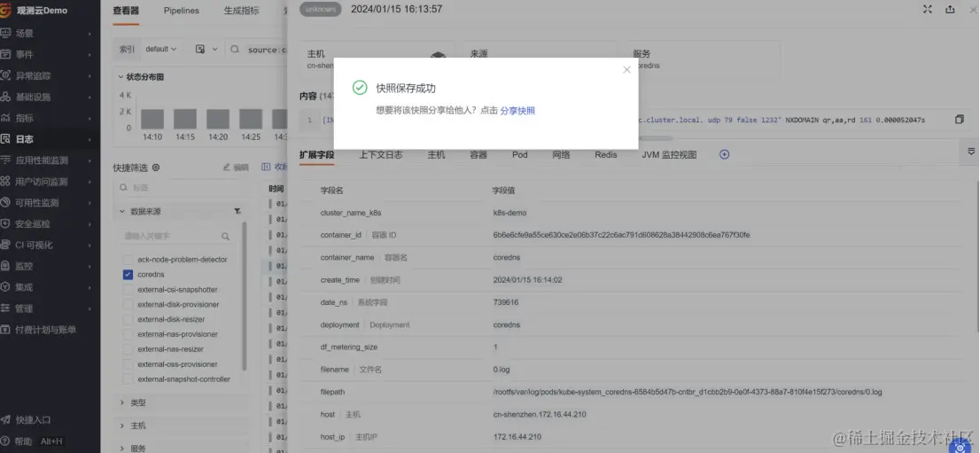980x453 pixels.
Task: Open the 上下文日志 tab
Action: point(381,154)
